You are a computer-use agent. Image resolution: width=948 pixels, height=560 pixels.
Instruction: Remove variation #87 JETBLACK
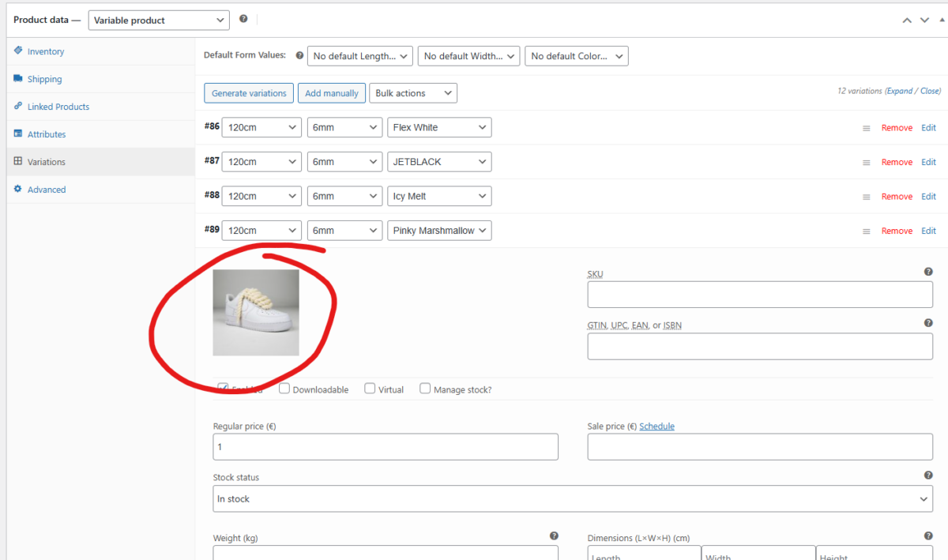point(897,162)
